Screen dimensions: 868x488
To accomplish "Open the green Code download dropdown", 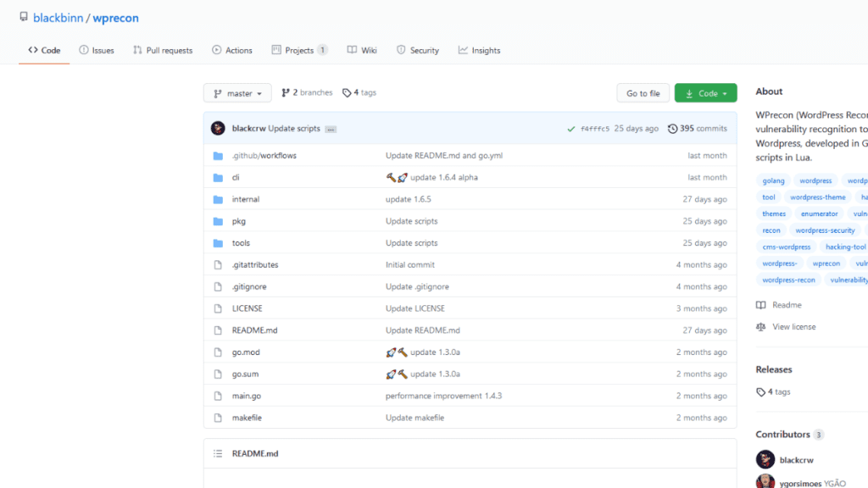I will coord(706,93).
